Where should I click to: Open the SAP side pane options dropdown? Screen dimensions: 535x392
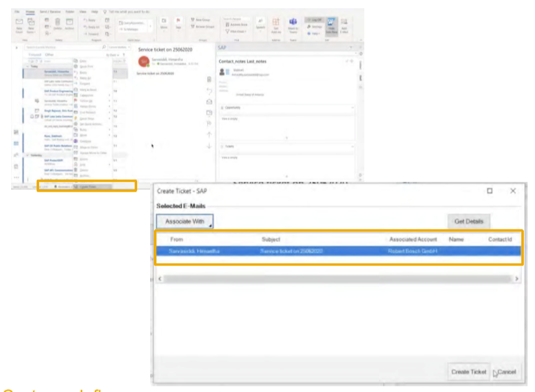[351, 47]
